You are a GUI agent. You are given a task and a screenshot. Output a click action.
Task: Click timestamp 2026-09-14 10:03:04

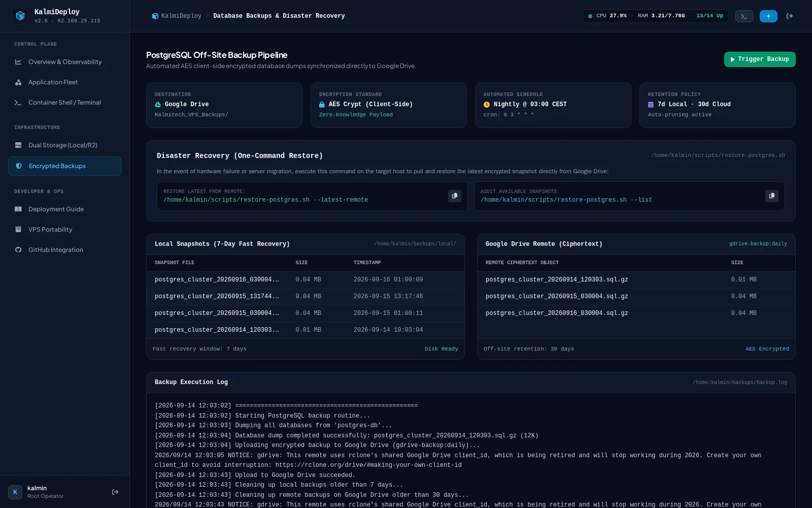[x=388, y=330]
